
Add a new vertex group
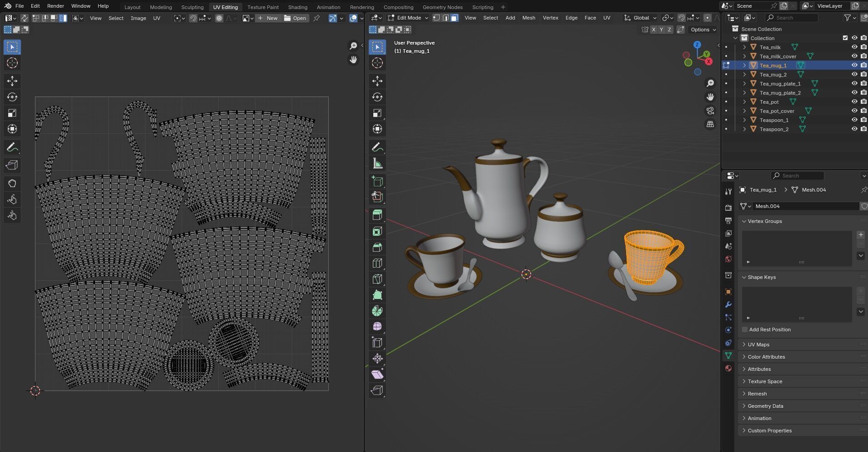[x=861, y=235]
